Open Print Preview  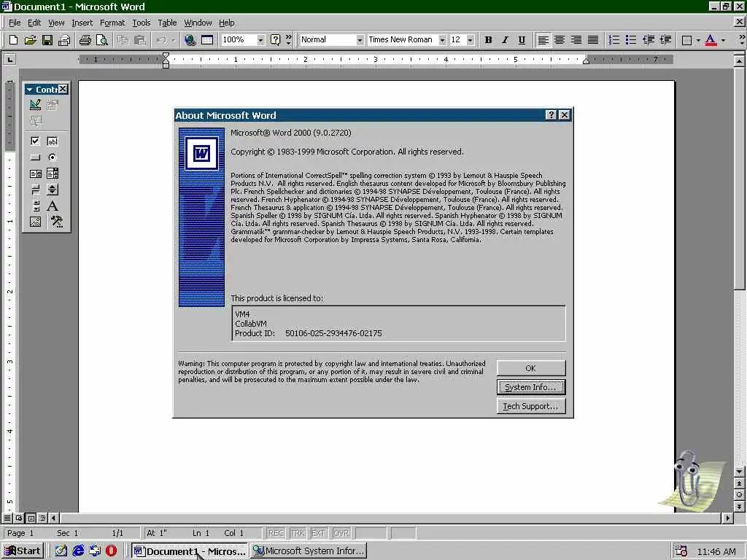pyautogui.click(x=101, y=40)
